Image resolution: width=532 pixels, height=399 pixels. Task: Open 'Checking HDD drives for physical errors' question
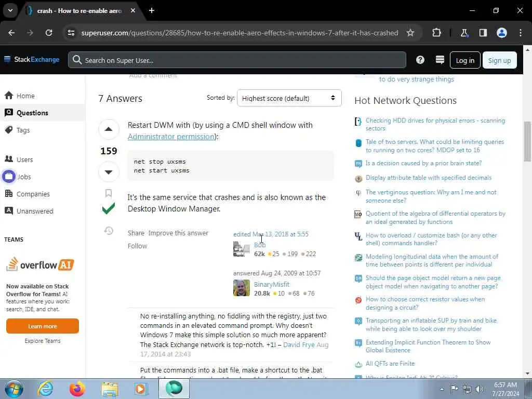(x=435, y=124)
